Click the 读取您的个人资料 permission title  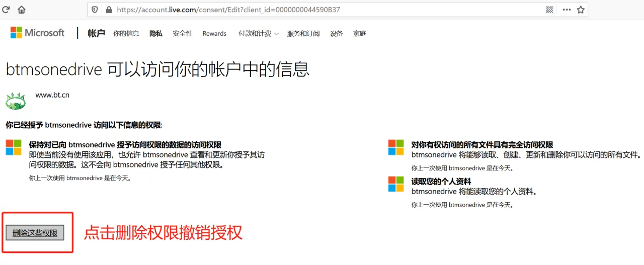441,181
